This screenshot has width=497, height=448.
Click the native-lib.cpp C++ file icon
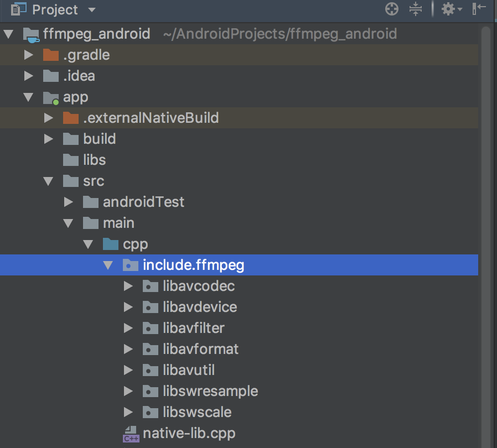point(131,434)
